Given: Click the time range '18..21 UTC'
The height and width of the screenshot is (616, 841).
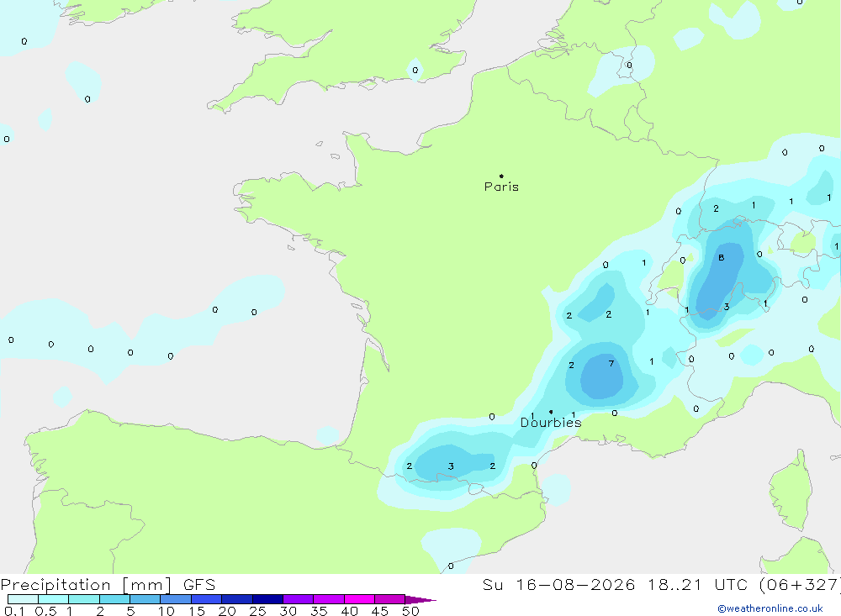Looking at the screenshot, I should click(x=697, y=585).
